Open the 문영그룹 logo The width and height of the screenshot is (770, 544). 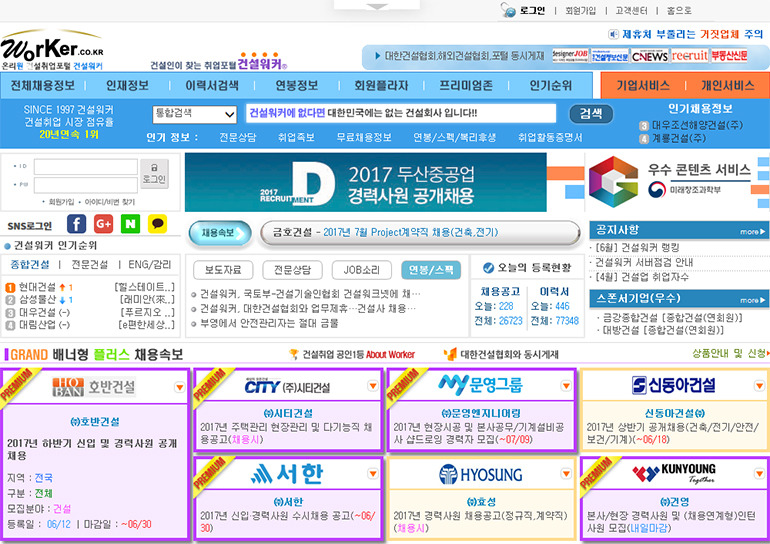pos(480,384)
